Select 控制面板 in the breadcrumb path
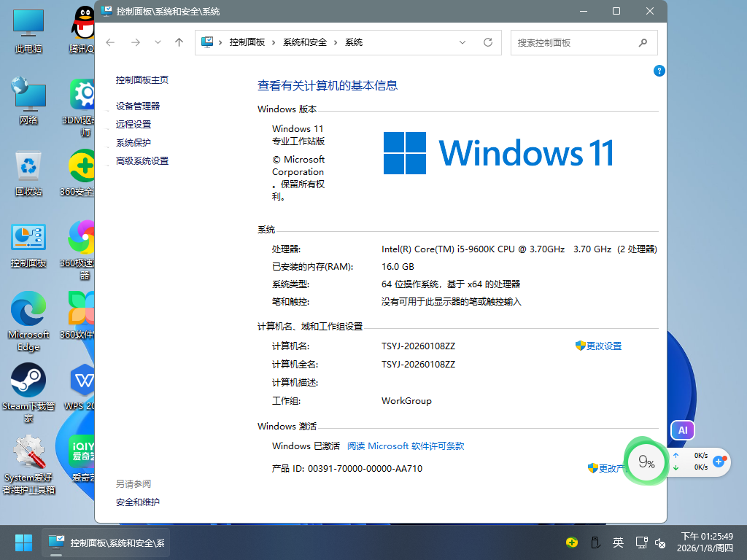 pos(247,42)
